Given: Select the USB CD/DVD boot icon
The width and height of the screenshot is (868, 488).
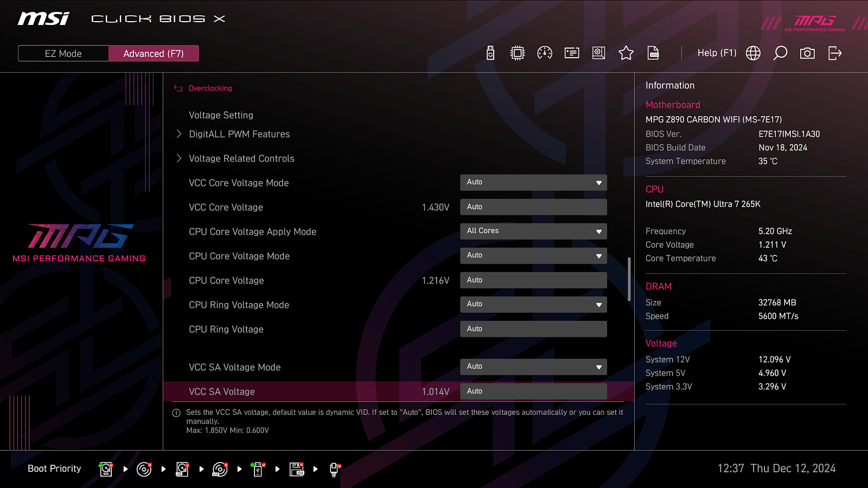Looking at the screenshot, I should (220, 469).
